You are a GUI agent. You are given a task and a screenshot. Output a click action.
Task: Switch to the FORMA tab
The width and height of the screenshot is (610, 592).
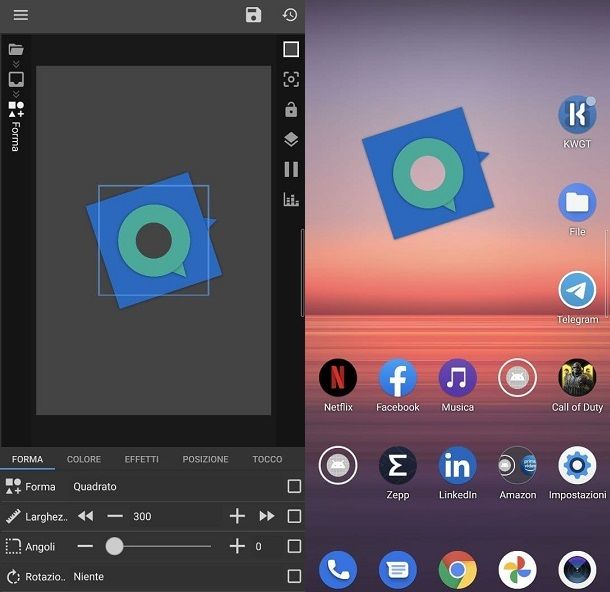(x=27, y=459)
